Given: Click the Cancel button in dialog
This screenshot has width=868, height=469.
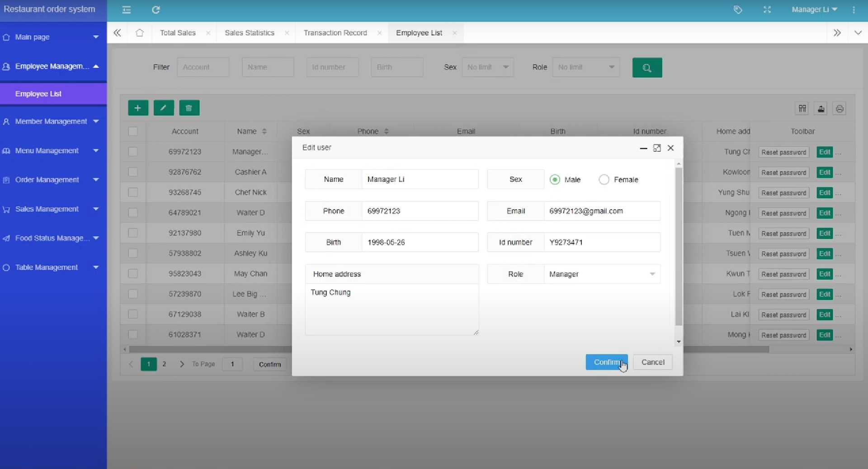Looking at the screenshot, I should coord(653,362).
